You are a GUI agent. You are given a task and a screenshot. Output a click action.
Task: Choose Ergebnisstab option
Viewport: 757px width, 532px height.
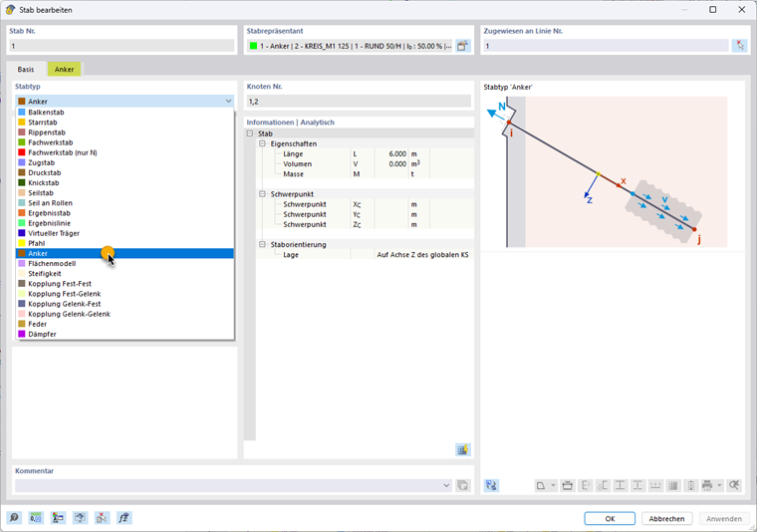(126, 213)
